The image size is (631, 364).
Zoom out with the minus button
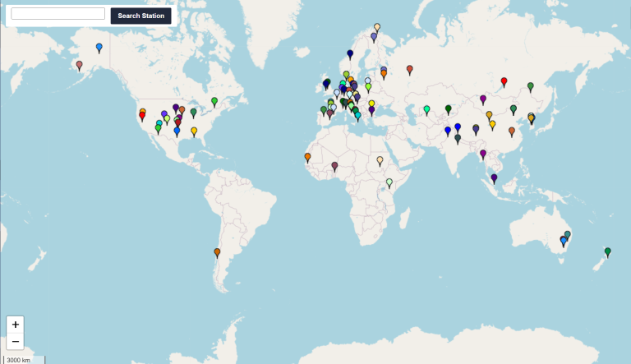pyautogui.click(x=16, y=342)
